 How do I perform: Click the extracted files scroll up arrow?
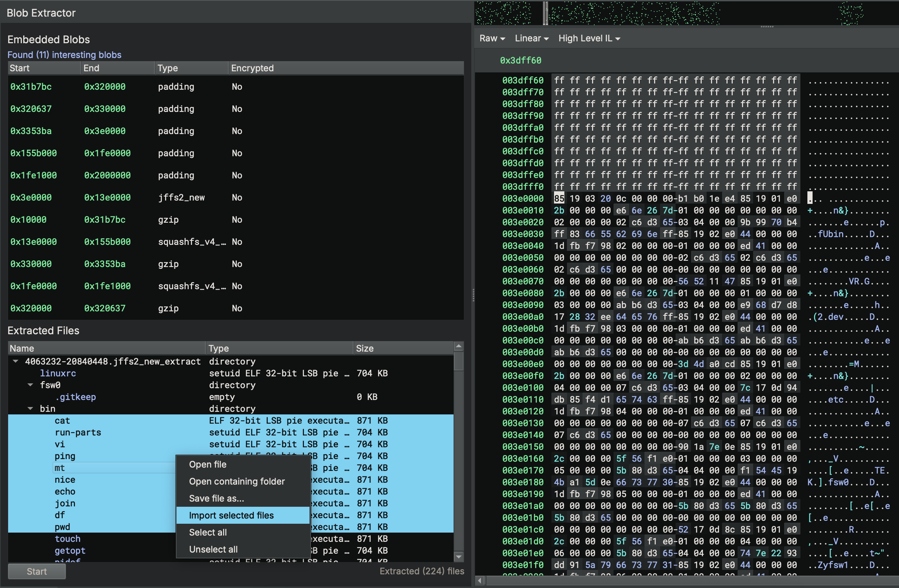coord(459,346)
